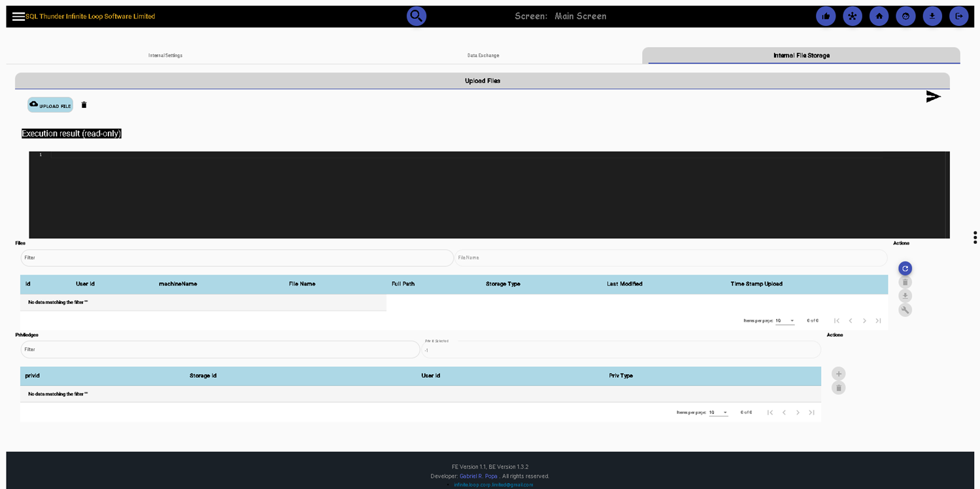The height and width of the screenshot is (489, 980).
Task: Focus the Priviledges Filter input
Action: [220, 349]
